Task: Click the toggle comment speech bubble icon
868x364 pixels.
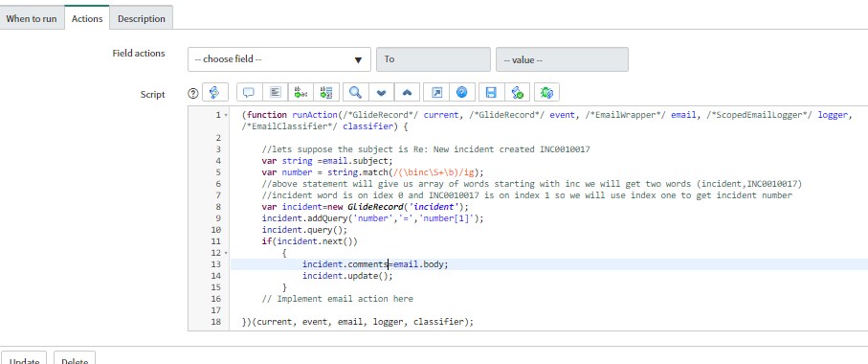Action: pyautogui.click(x=249, y=92)
